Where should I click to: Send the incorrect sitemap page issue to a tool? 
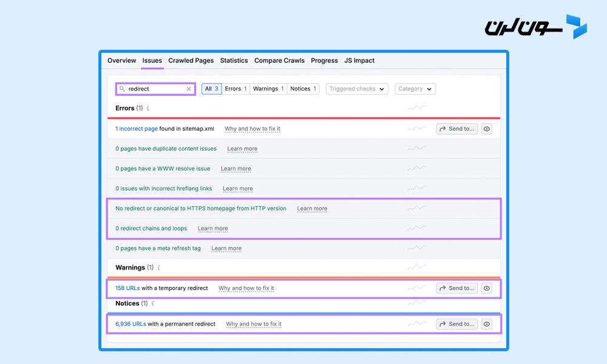pos(457,129)
